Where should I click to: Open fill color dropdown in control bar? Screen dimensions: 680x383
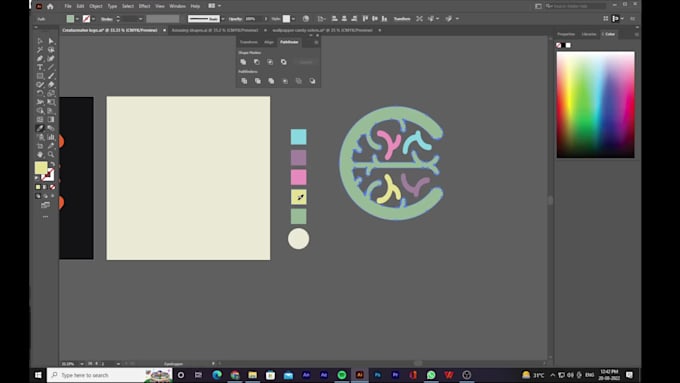pos(77,19)
